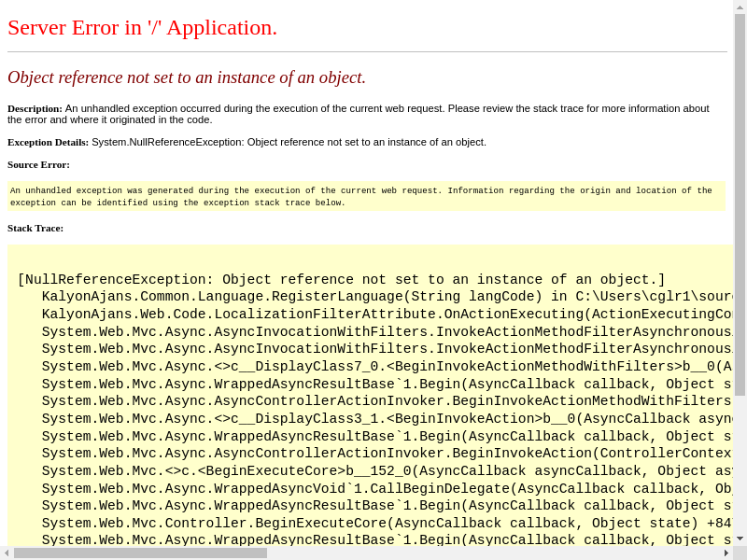Image resolution: width=747 pixels, height=560 pixels.
Task: Click the bold "Description:" label
Action: (x=35, y=108)
